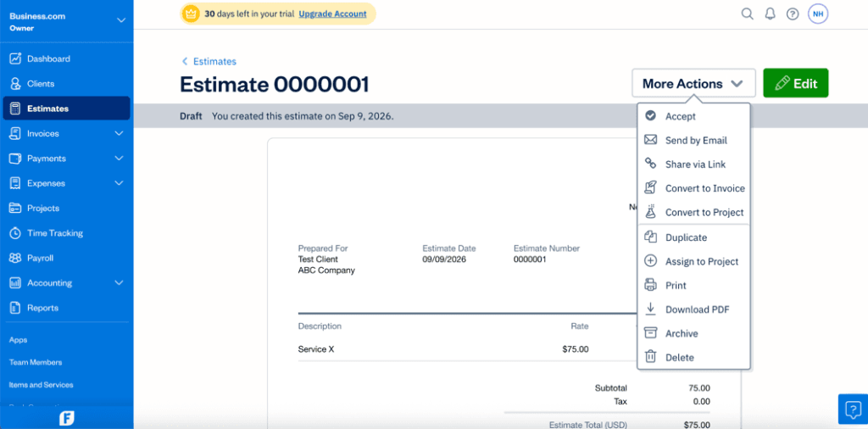Expand the Accounting submenu chevron
This screenshot has height=429, width=868.
pyautogui.click(x=119, y=283)
